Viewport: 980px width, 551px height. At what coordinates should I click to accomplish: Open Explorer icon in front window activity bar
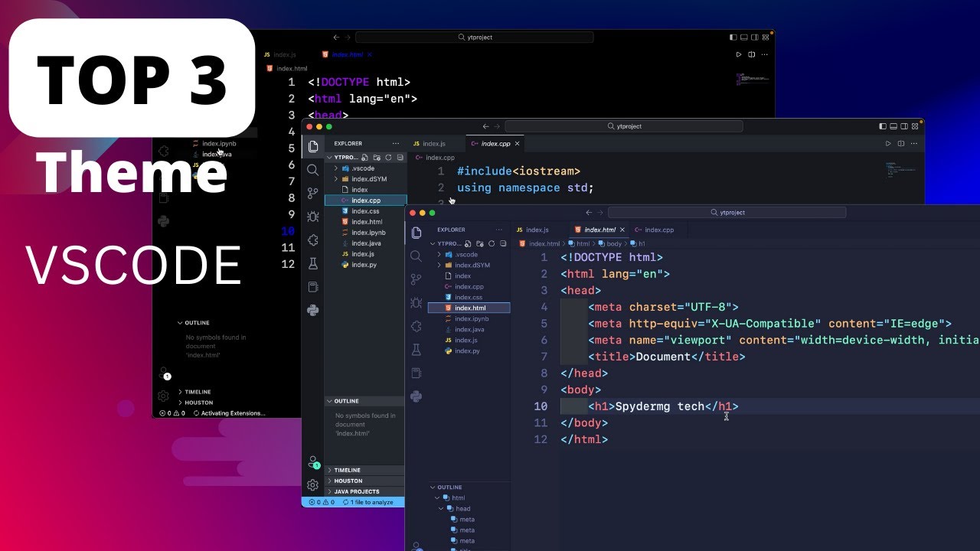[416, 233]
